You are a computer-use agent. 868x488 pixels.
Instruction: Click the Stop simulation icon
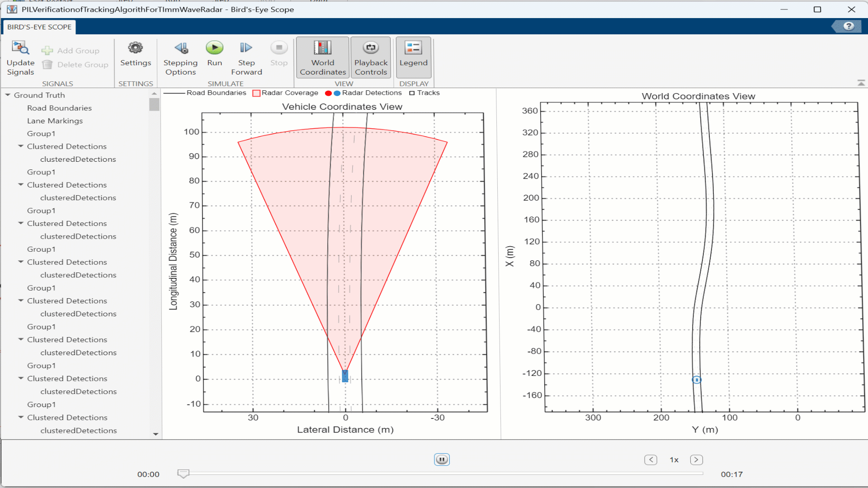coord(278,48)
